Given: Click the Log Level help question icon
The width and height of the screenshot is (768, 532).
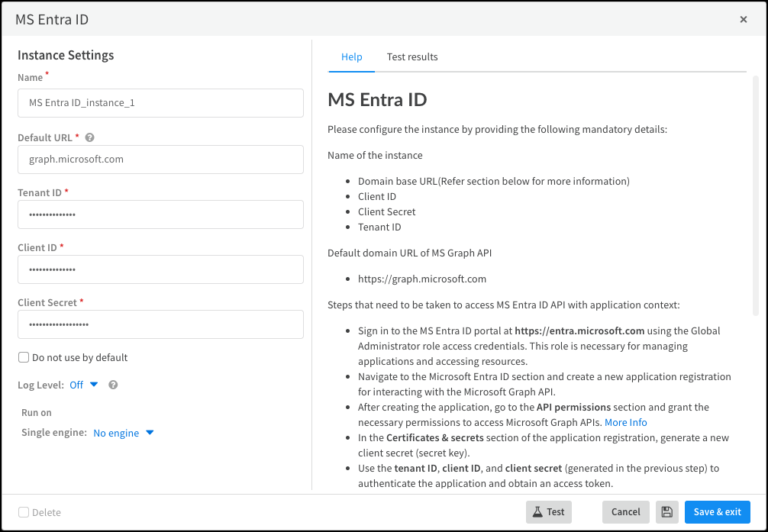Looking at the screenshot, I should point(113,385).
